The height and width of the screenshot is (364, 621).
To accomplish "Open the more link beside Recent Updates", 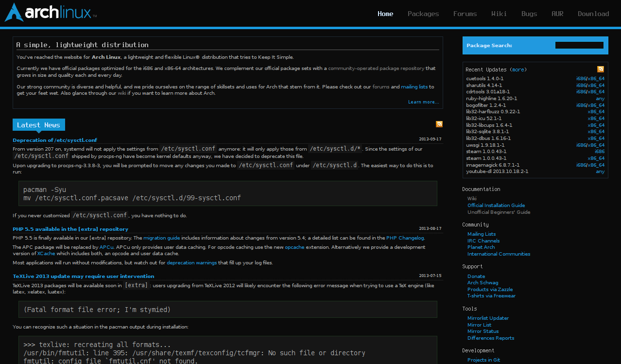I will click(x=517, y=69).
